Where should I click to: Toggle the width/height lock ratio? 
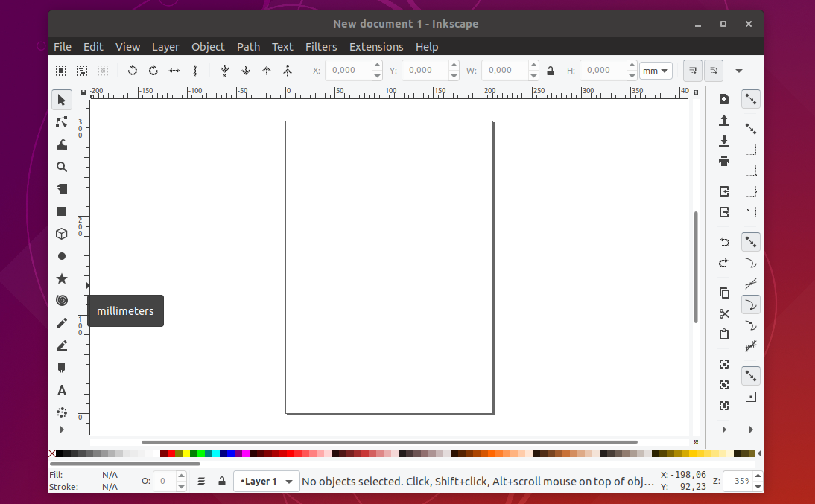[551, 71]
